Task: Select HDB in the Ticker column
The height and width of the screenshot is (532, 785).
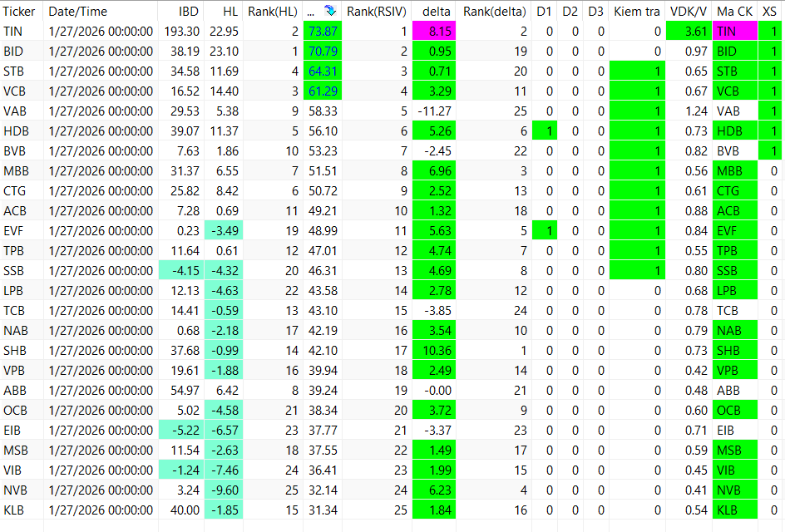Action: click(x=16, y=131)
